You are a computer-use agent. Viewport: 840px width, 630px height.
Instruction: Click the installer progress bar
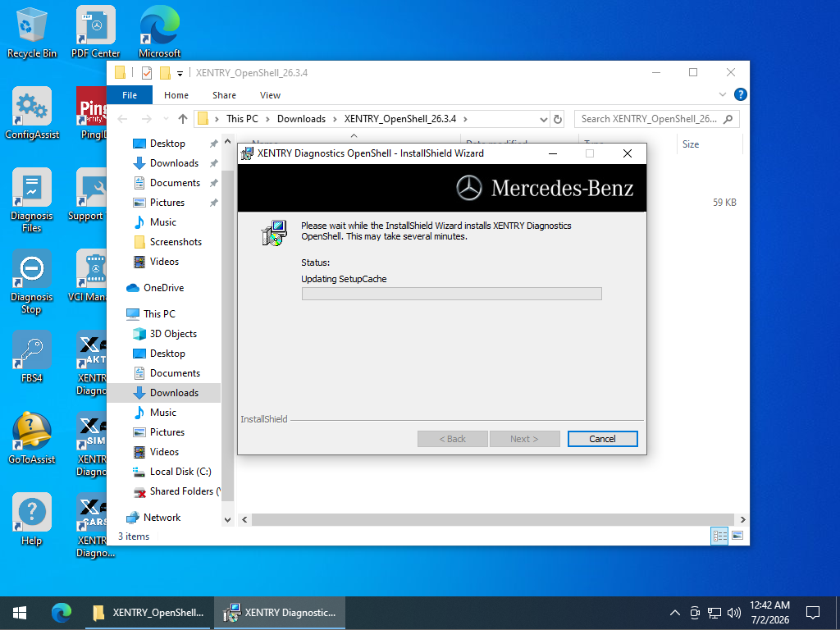pos(452,294)
